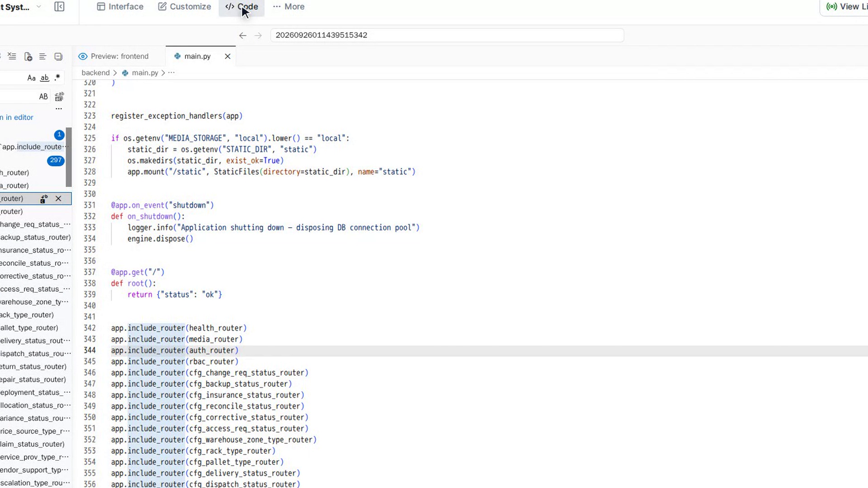Image resolution: width=868 pixels, height=488 pixels.
Task: Click the Clear Search Results icon
Action: (12, 56)
